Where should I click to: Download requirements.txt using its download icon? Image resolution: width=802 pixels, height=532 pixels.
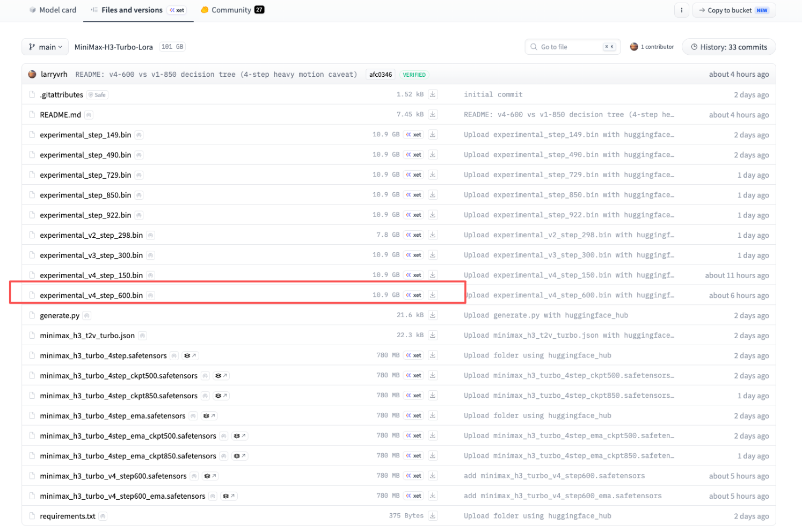coord(433,516)
